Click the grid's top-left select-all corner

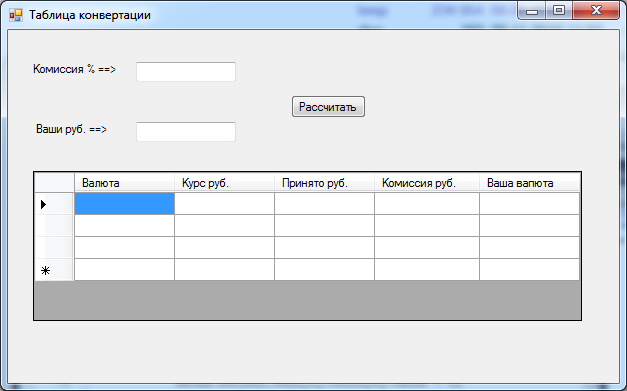(54, 183)
